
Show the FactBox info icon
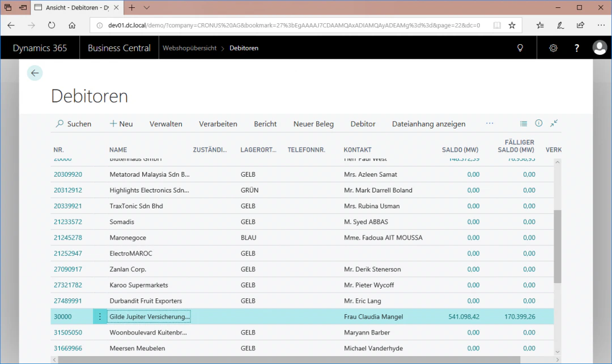(539, 123)
